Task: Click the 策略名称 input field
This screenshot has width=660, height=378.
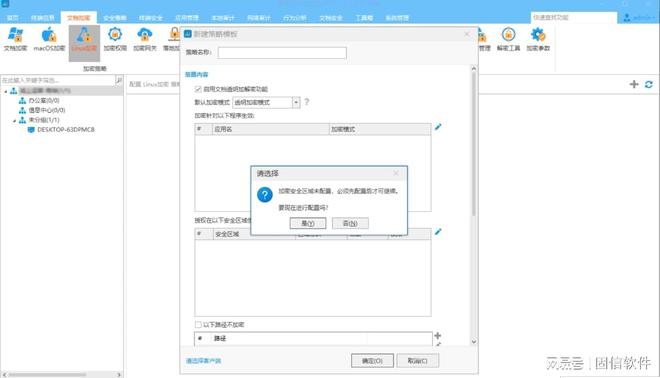Action: click(x=282, y=53)
